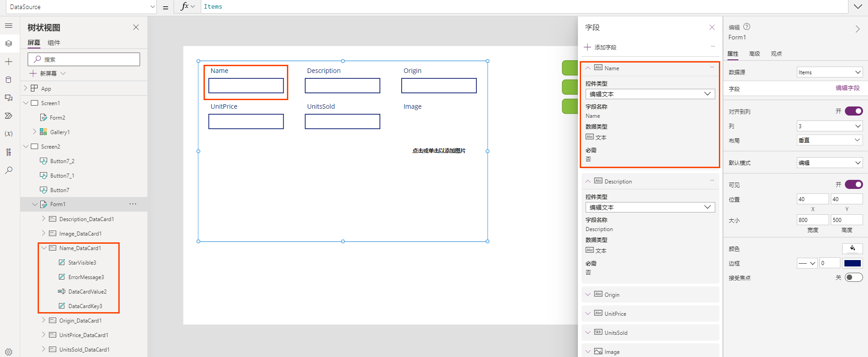Open the Default mode dropdown
This screenshot has width=868, height=357.
click(829, 163)
